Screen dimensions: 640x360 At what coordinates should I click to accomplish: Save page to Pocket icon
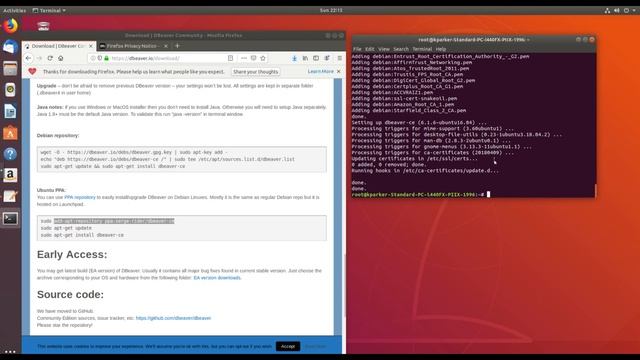pos(253,58)
